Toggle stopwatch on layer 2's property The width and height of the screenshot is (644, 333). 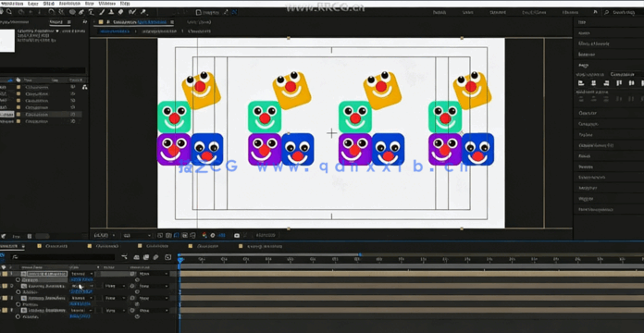click(x=18, y=292)
